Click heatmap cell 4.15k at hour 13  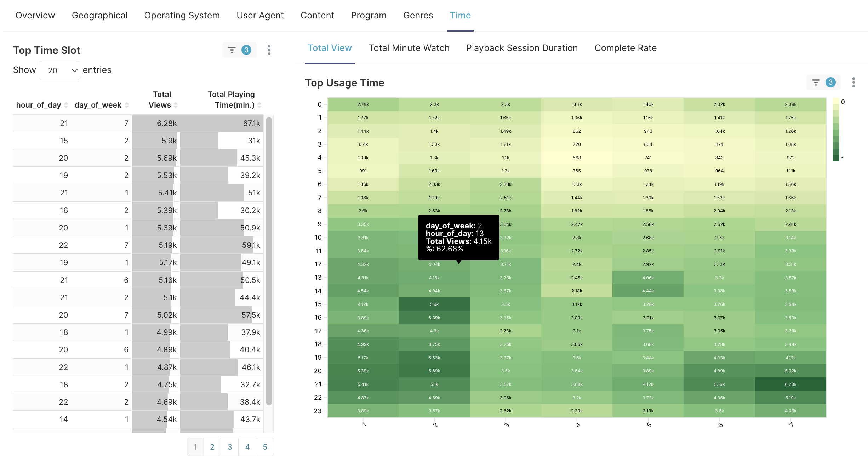pos(434,278)
